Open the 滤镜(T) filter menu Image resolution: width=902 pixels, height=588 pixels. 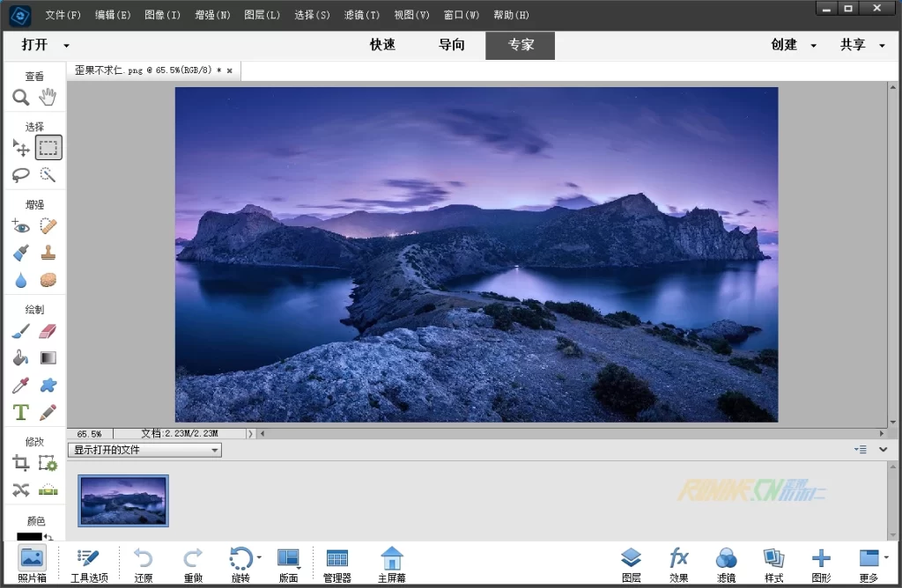click(362, 15)
